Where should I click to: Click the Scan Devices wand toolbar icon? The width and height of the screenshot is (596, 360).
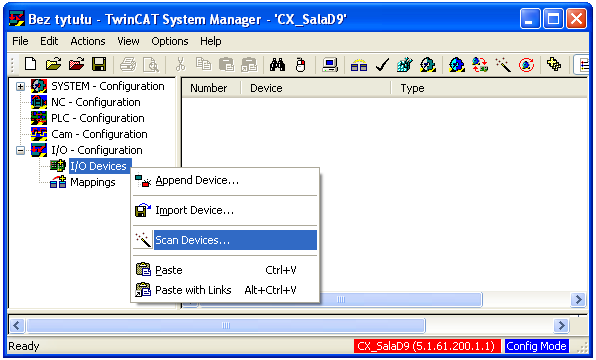pos(503,64)
